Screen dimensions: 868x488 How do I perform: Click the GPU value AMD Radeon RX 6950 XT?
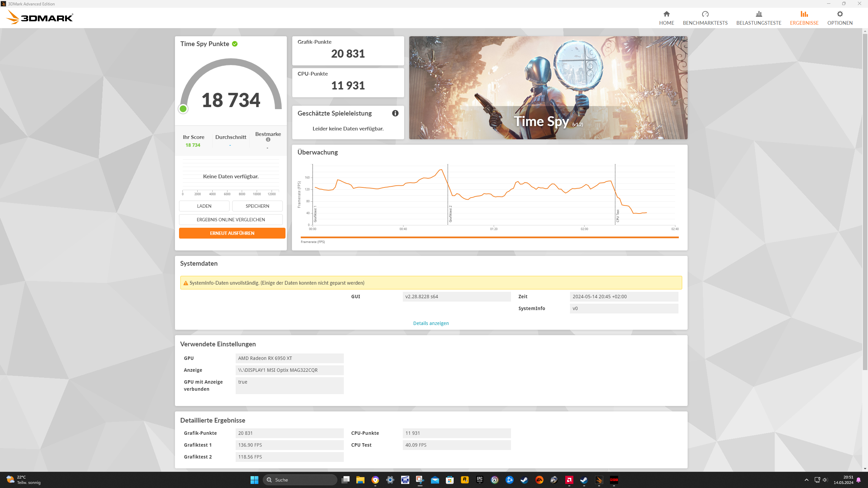pyautogui.click(x=290, y=358)
